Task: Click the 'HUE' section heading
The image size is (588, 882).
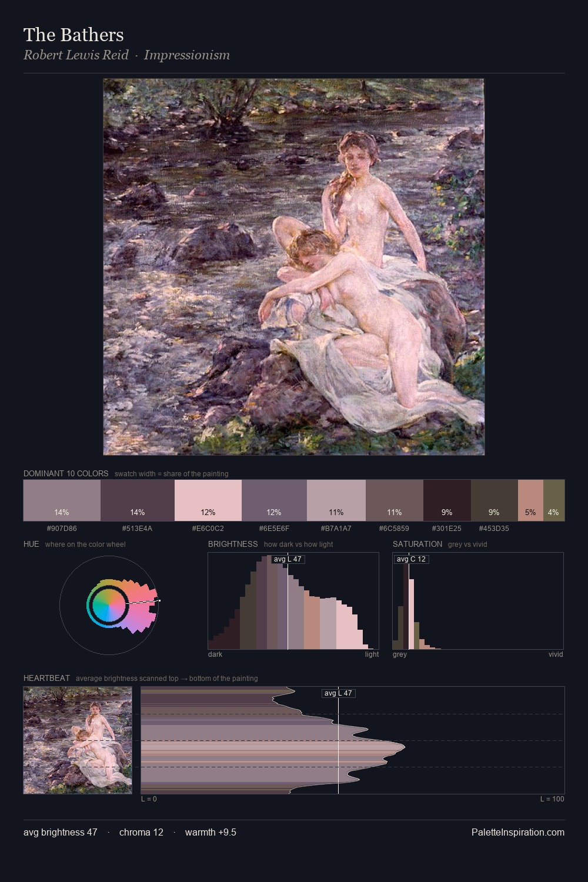Action: 31,544
